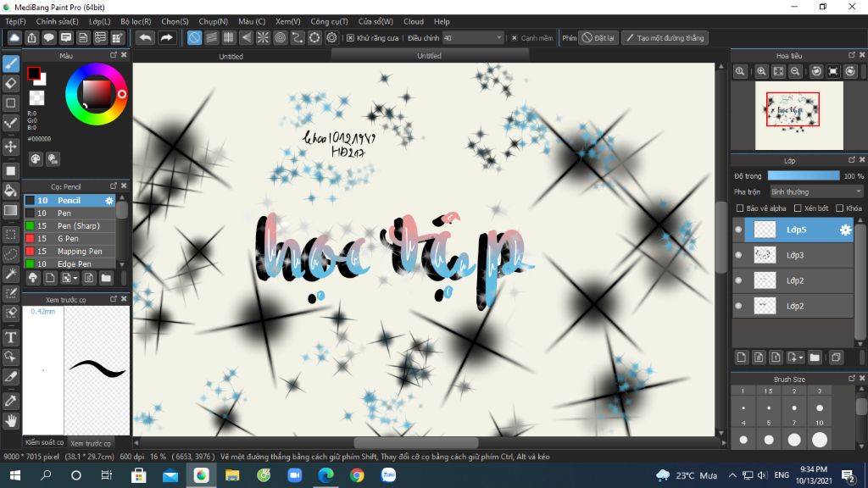868x488 pixels.
Task: Click the Undo arrow in toolbar
Action: coord(145,37)
